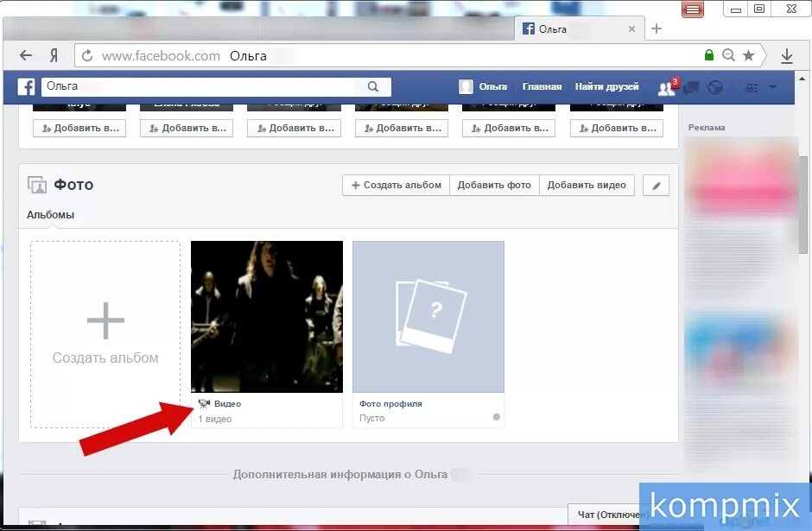Screen dimensions: 812x531
Task: Click the first Добавить в… friend button
Action: click(x=79, y=129)
